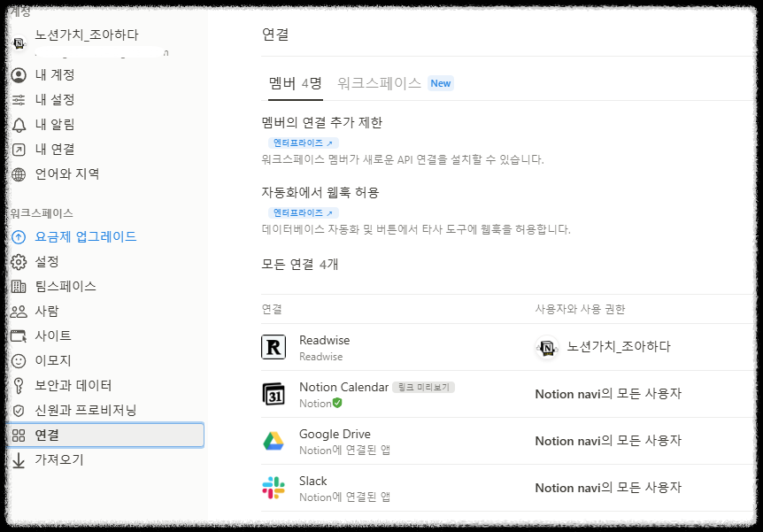Screen dimensions: 763x532
Task: Click the 언어와 지역 globe icon
Action: tap(19, 173)
